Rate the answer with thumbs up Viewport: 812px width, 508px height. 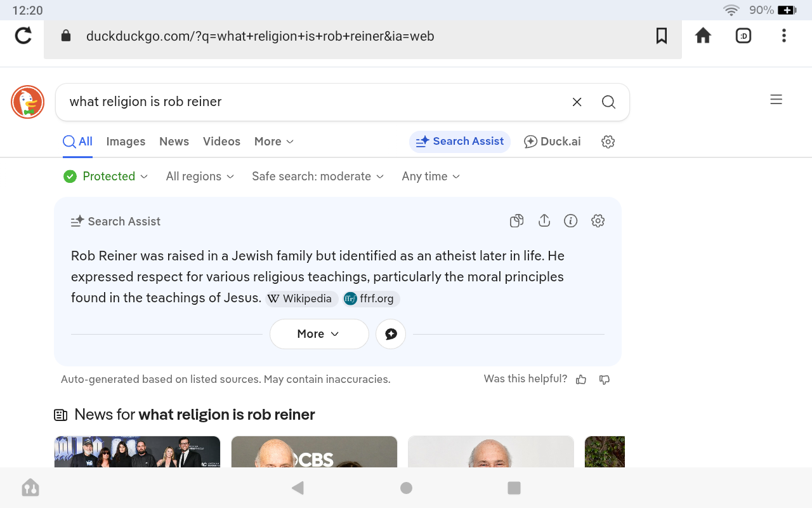(x=581, y=380)
